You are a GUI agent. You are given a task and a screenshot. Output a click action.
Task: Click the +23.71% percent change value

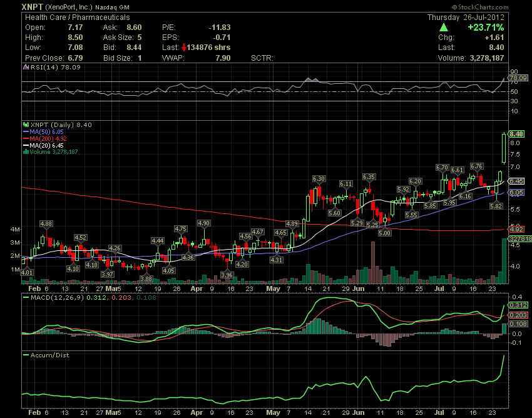[486, 28]
